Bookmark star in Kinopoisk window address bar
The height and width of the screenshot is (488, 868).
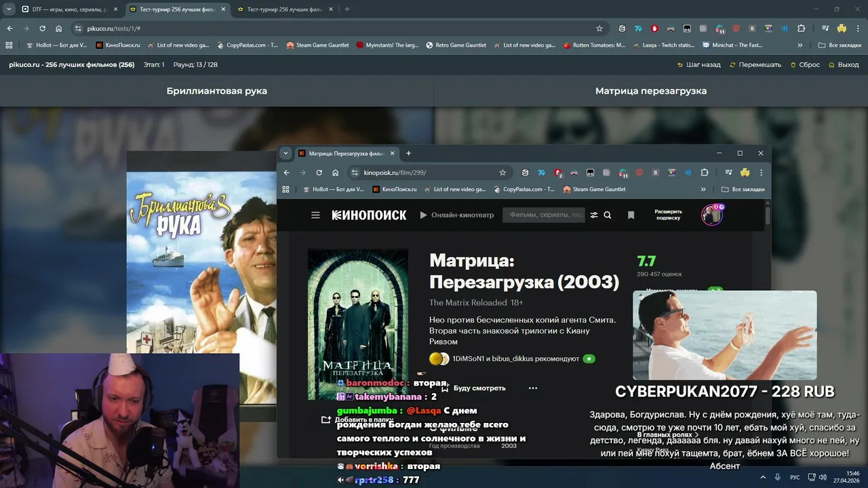coord(502,173)
